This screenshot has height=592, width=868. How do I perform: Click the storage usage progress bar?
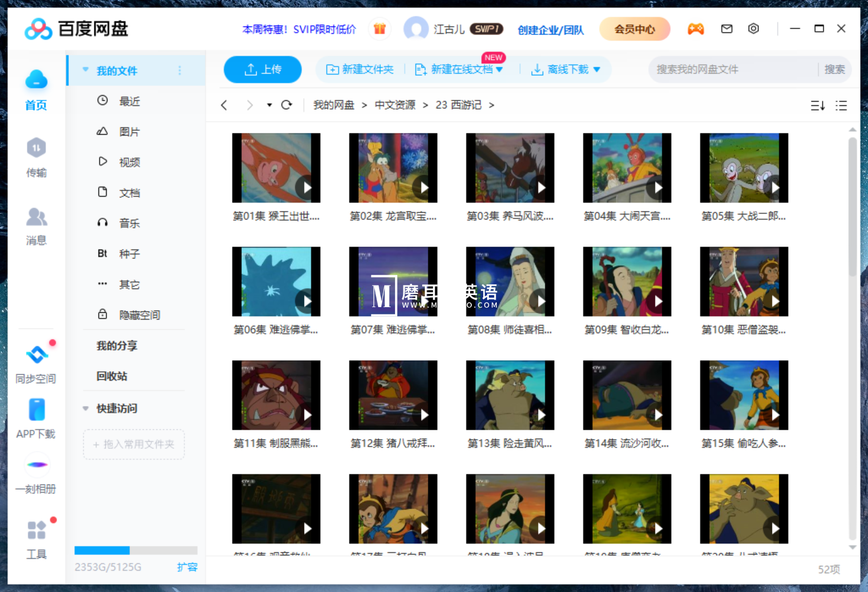(x=136, y=551)
